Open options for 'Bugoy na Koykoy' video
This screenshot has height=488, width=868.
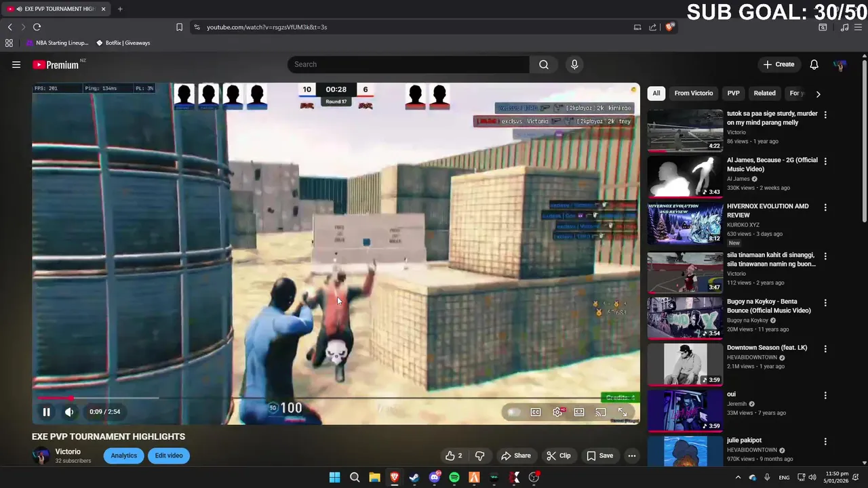click(x=825, y=302)
